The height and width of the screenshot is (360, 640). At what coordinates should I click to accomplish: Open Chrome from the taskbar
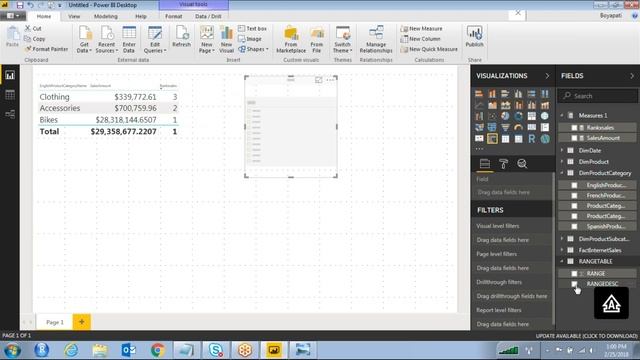(x=158, y=350)
